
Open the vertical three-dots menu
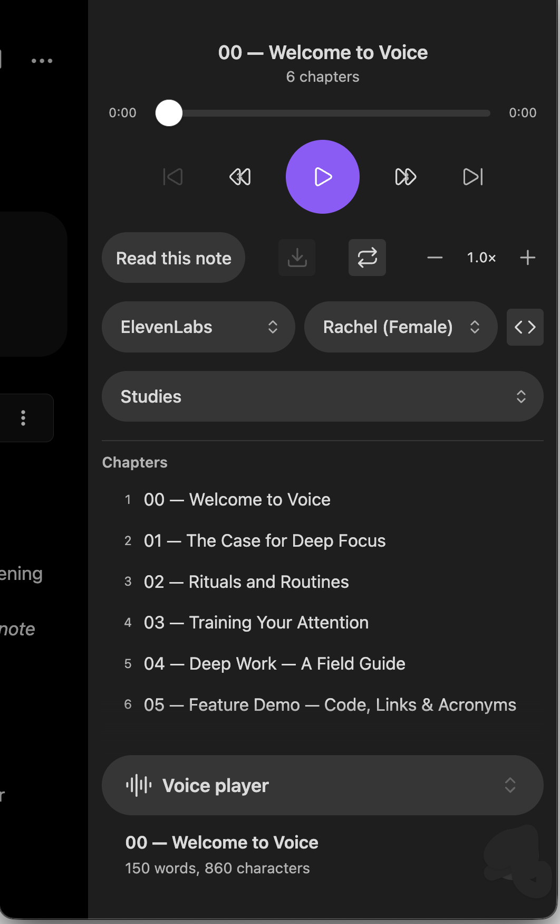[23, 418]
